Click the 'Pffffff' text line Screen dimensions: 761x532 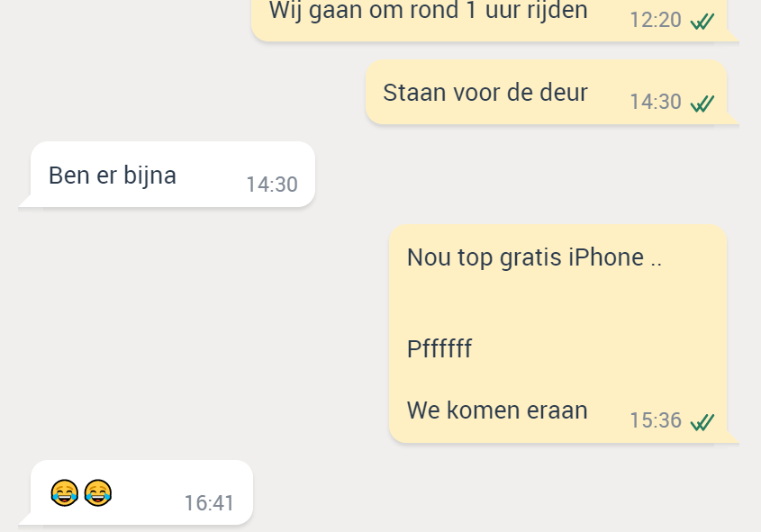pos(439,348)
